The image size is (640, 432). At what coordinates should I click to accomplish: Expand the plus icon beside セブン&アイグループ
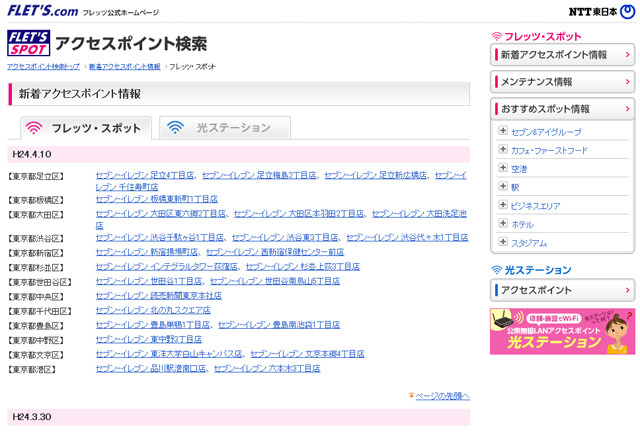tap(503, 131)
